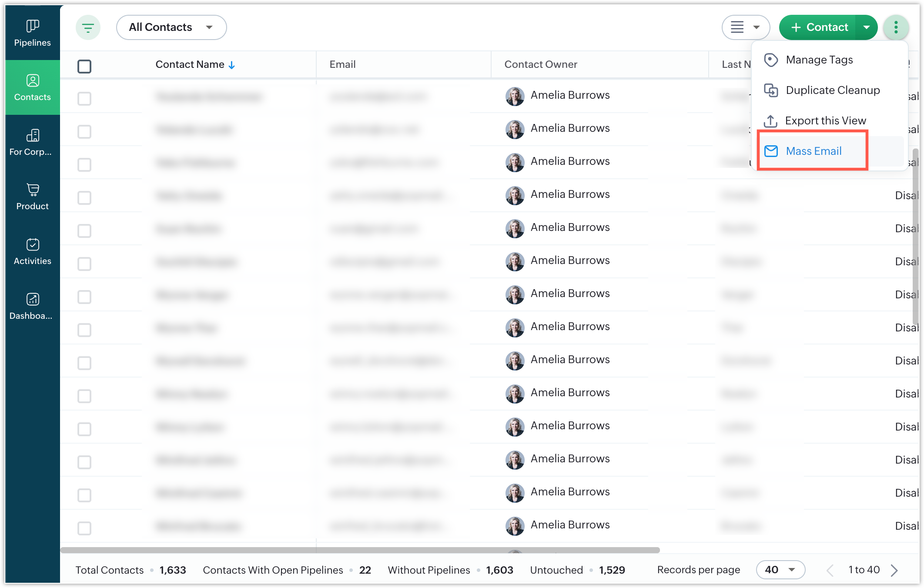
Task: Select Duplicate Cleanup menu option
Action: point(832,90)
